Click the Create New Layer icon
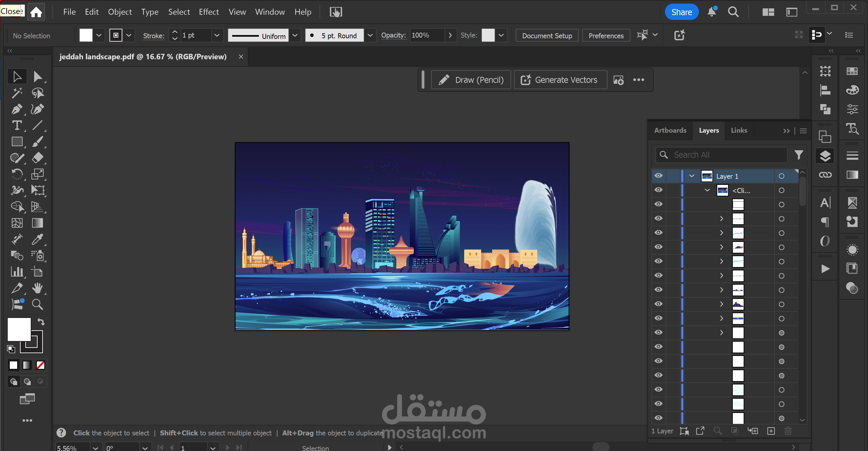The image size is (868, 451). point(771,431)
